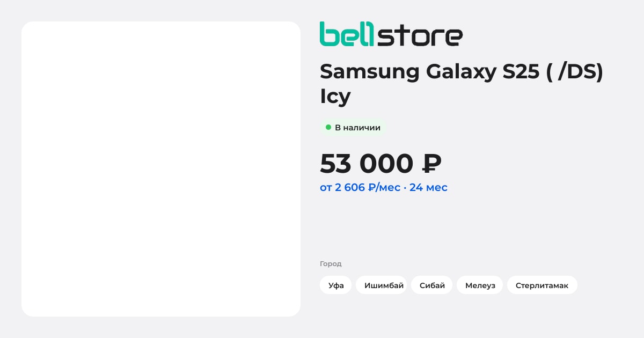Select the Ишимбай city chip
This screenshot has width=644, height=338.
[382, 285]
